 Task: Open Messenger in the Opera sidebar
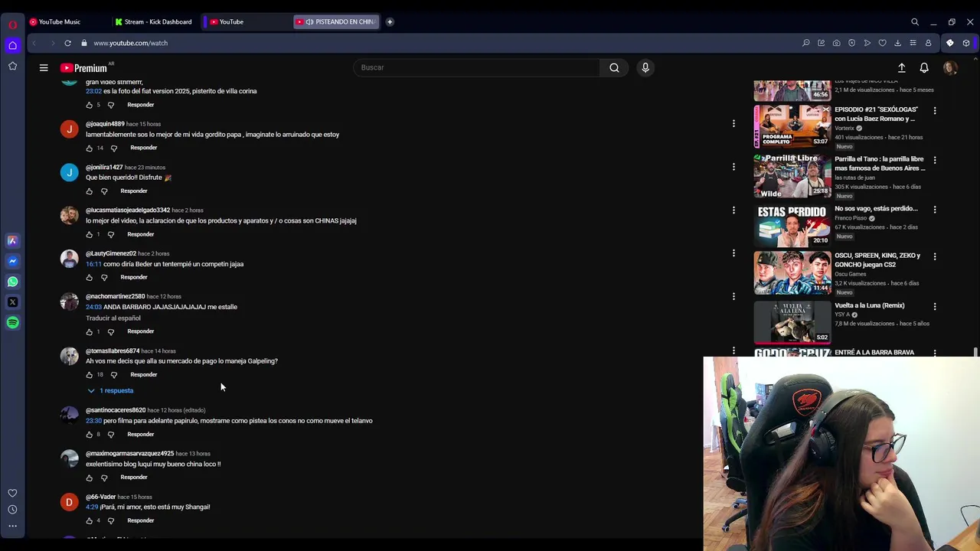pos(12,261)
